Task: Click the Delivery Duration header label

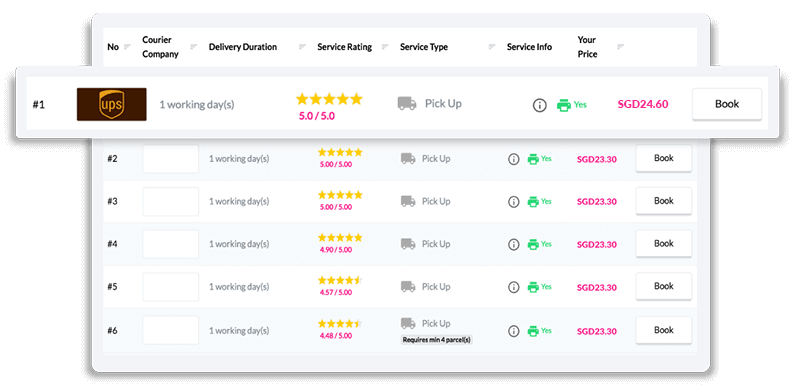Action: coord(243,47)
